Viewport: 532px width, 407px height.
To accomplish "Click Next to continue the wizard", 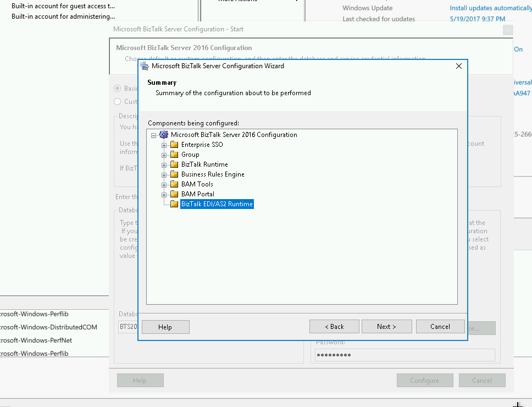I will coord(386,327).
